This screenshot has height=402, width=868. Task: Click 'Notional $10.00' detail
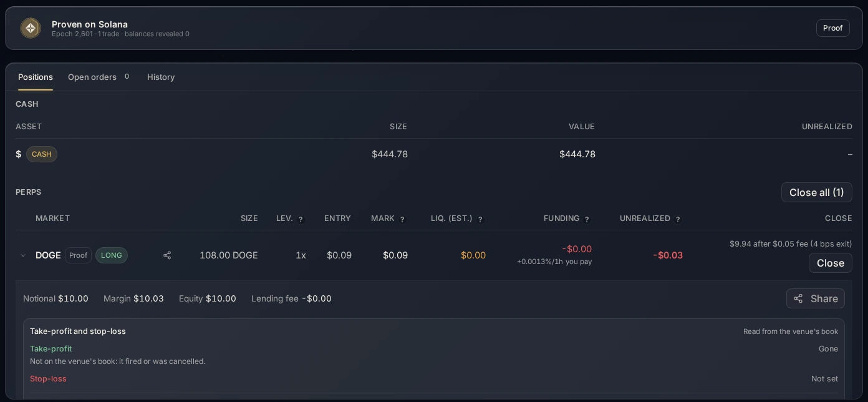[x=55, y=298]
